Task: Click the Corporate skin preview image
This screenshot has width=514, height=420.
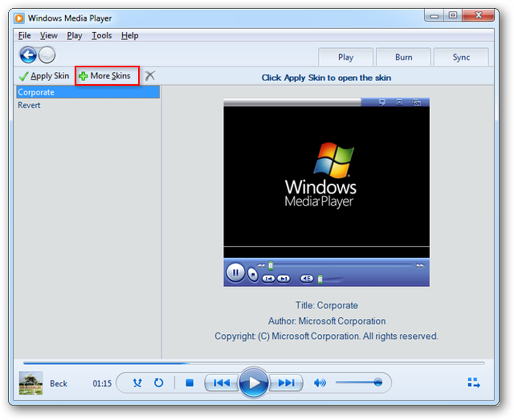Action: pos(326,192)
